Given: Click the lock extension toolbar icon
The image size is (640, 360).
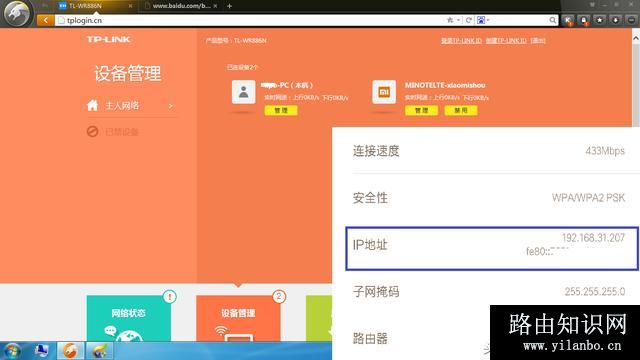Looking at the screenshot, I should (584, 20).
